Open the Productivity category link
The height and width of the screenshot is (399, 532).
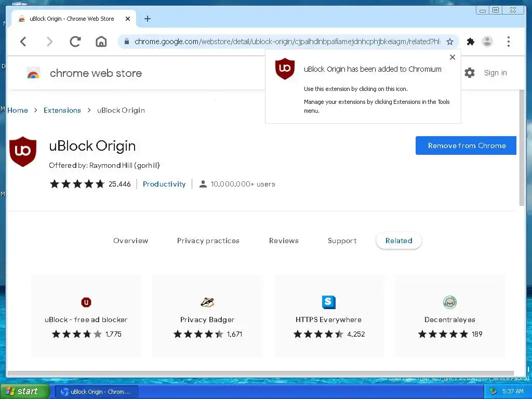click(x=164, y=184)
